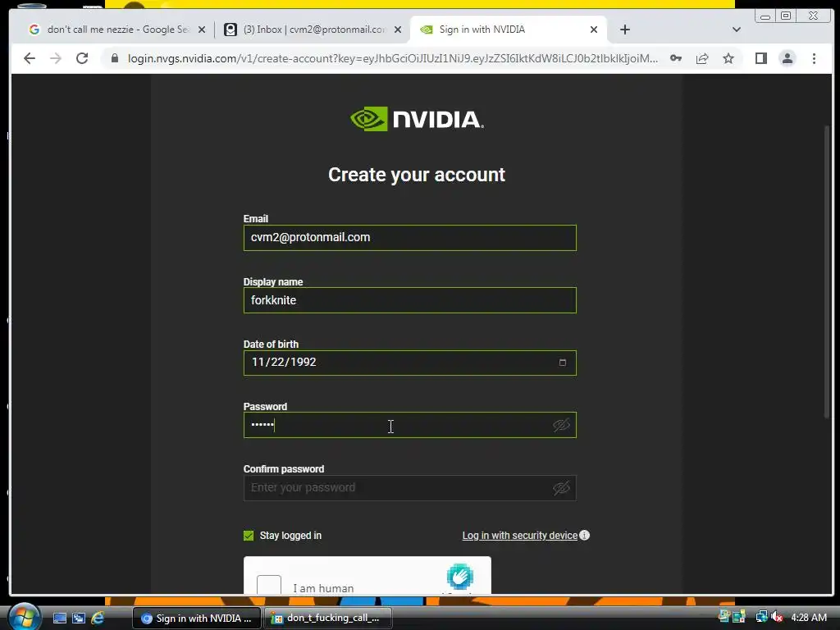This screenshot has height=630, width=840.
Task: Click the hCaptcha hand logo
Action: coord(459,577)
